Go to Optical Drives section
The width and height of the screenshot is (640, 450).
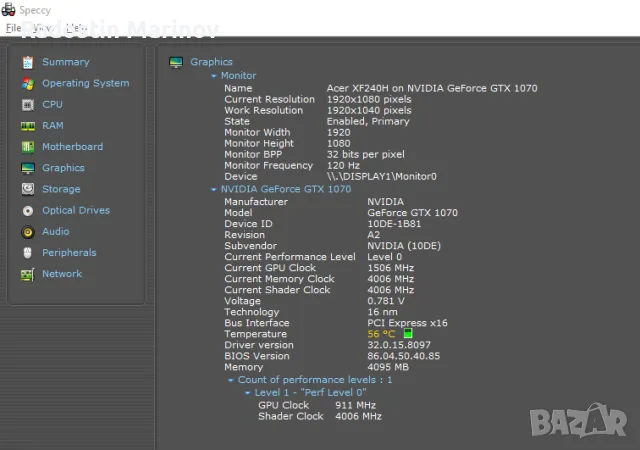[76, 210]
